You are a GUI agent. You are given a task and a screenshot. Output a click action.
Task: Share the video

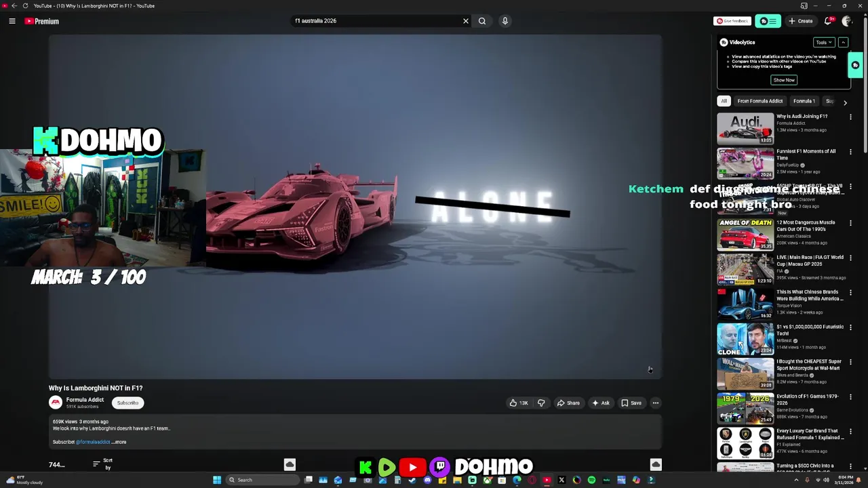pyautogui.click(x=568, y=403)
